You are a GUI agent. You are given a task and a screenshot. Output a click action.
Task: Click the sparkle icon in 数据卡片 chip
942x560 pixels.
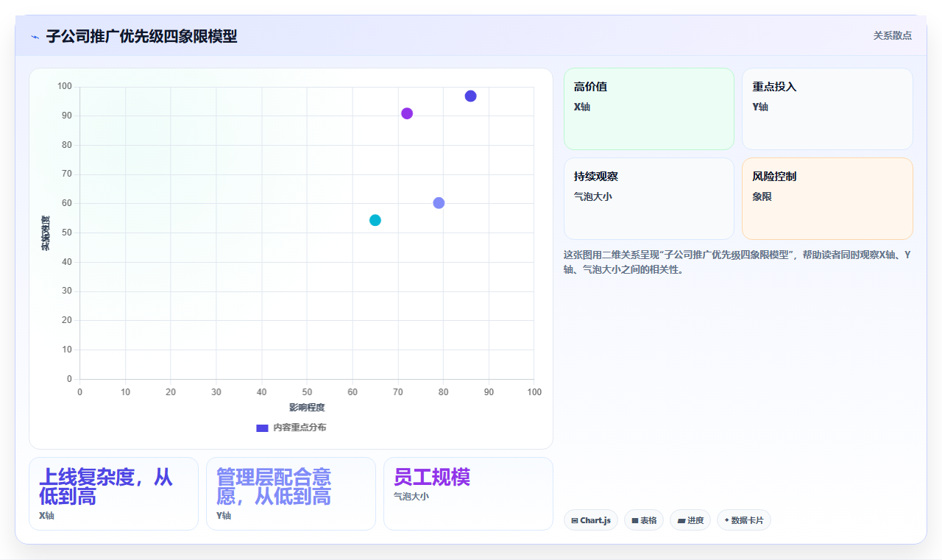pos(726,520)
